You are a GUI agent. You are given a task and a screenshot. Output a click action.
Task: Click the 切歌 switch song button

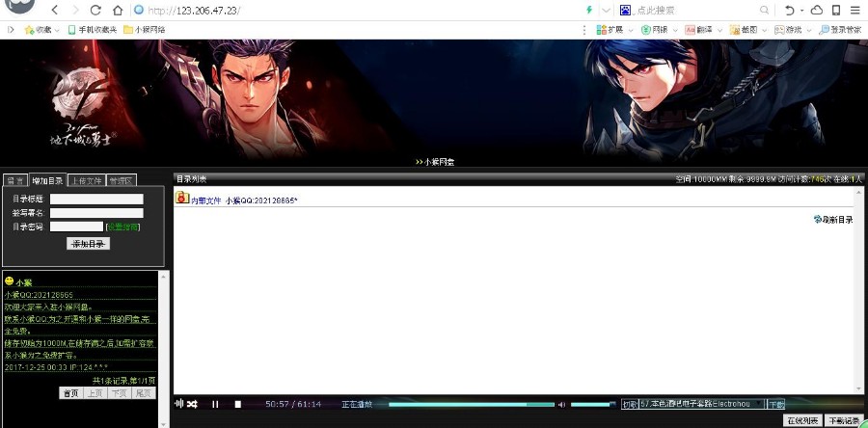(x=630, y=404)
